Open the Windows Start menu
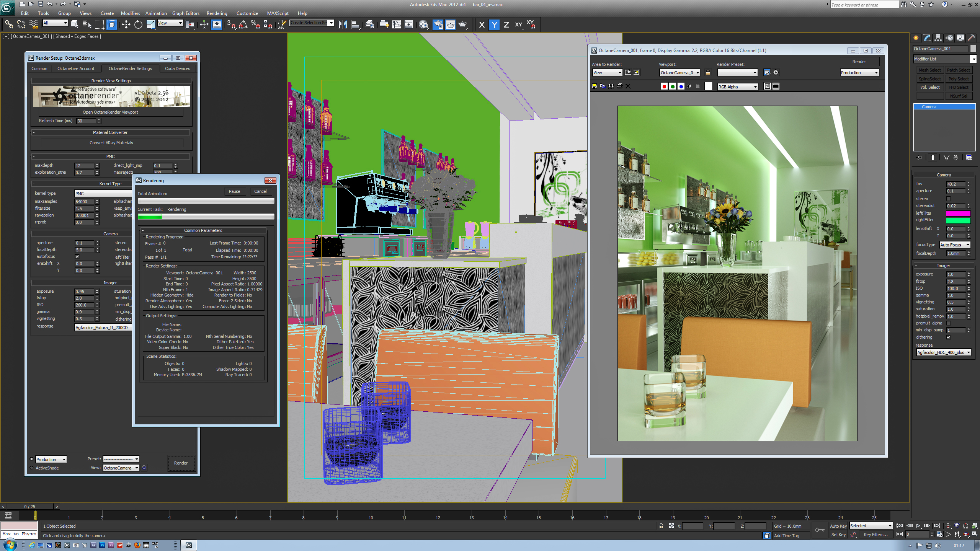The image size is (980, 551). point(10,545)
